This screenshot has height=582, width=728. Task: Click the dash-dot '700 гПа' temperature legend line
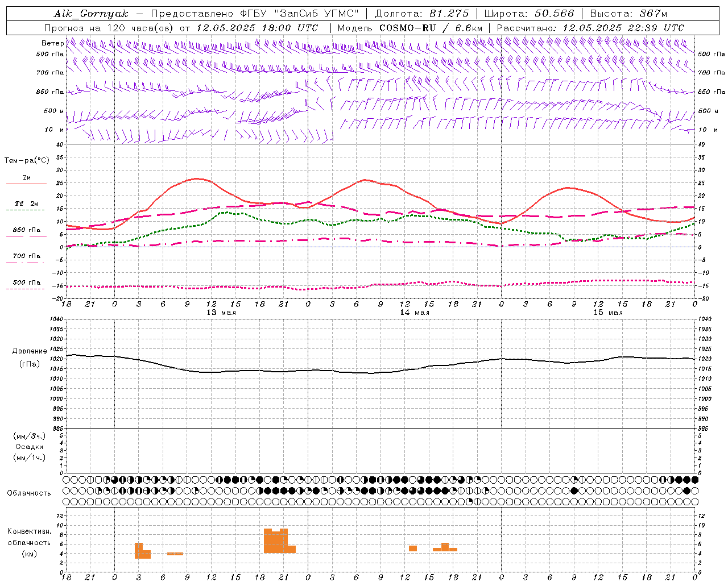(x=26, y=263)
